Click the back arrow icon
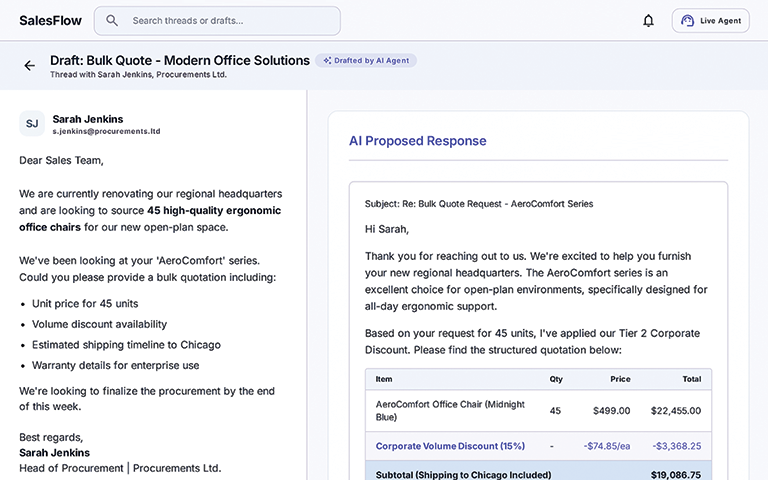768x480 pixels. point(29,66)
